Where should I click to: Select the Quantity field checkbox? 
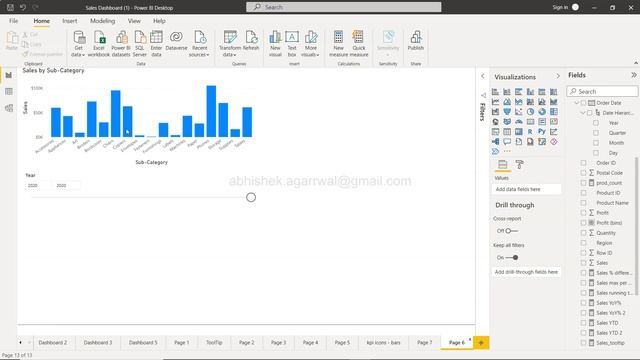point(584,233)
